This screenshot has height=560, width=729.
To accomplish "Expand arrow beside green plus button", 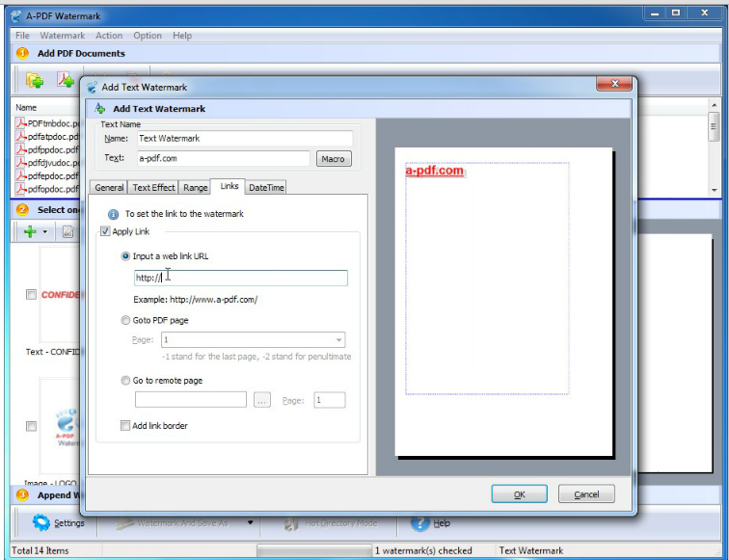I will [45, 231].
